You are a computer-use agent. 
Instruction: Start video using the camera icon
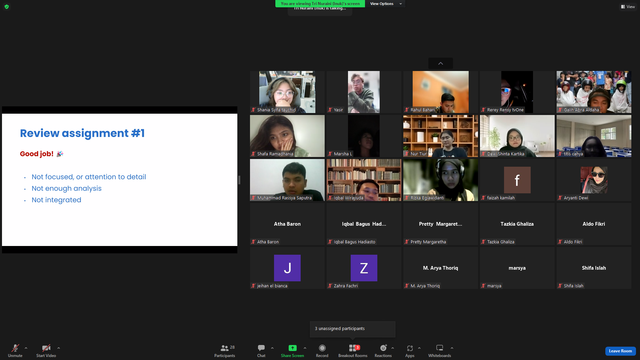[x=46, y=348]
